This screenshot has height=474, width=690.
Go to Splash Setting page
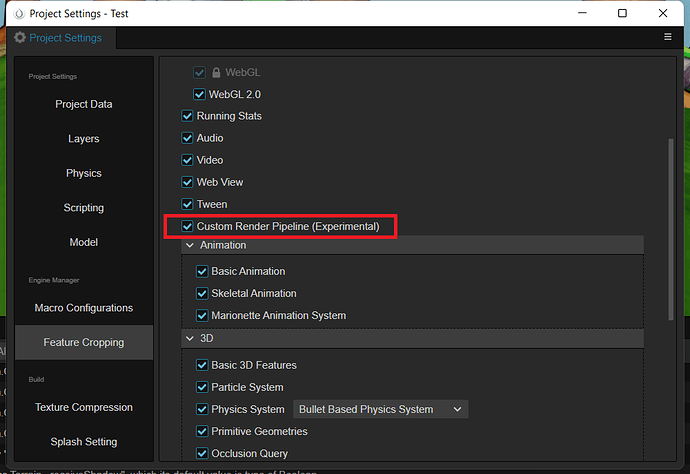(84, 441)
